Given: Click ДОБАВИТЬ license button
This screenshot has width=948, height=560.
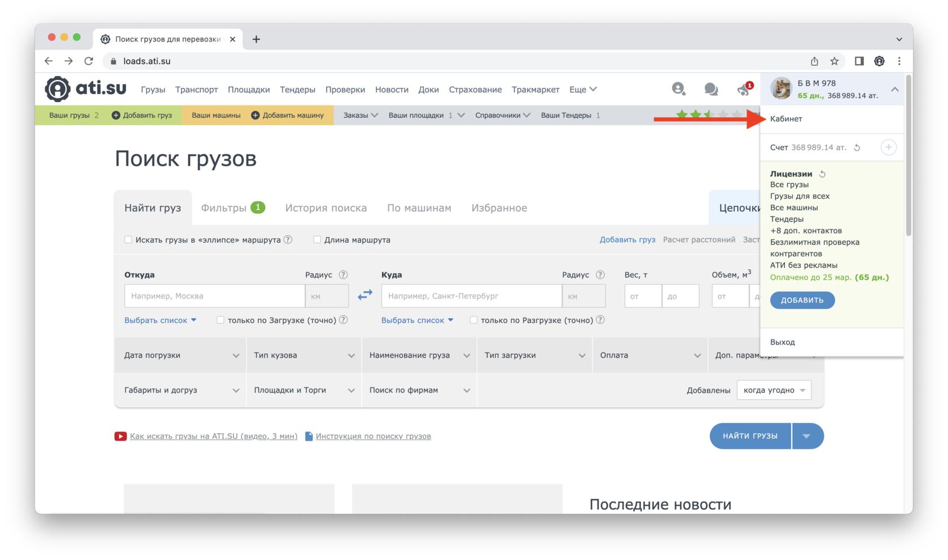Looking at the screenshot, I should tap(802, 300).
